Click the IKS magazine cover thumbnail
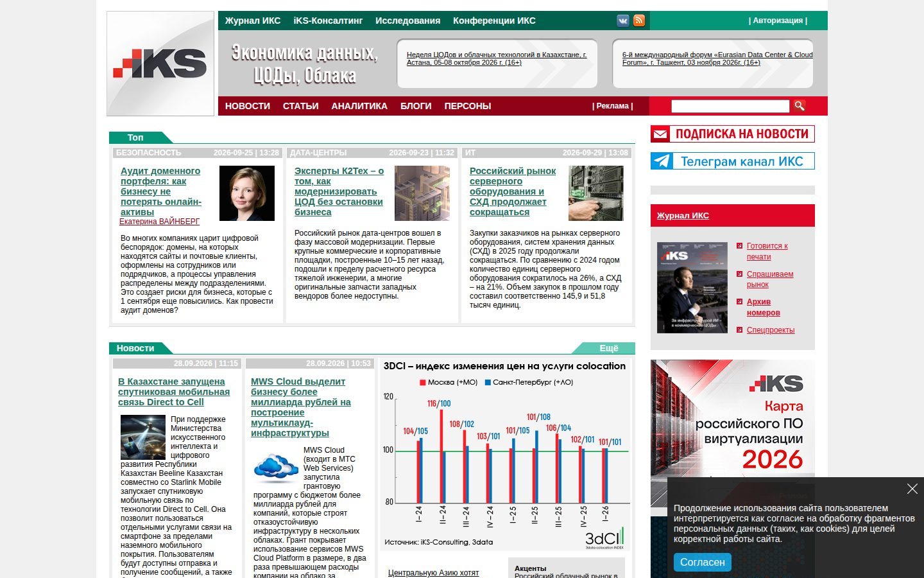The width and height of the screenshot is (924, 578). click(x=692, y=288)
